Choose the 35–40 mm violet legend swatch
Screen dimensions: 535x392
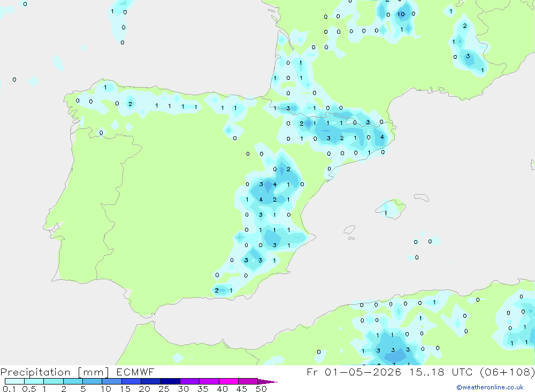(209, 381)
